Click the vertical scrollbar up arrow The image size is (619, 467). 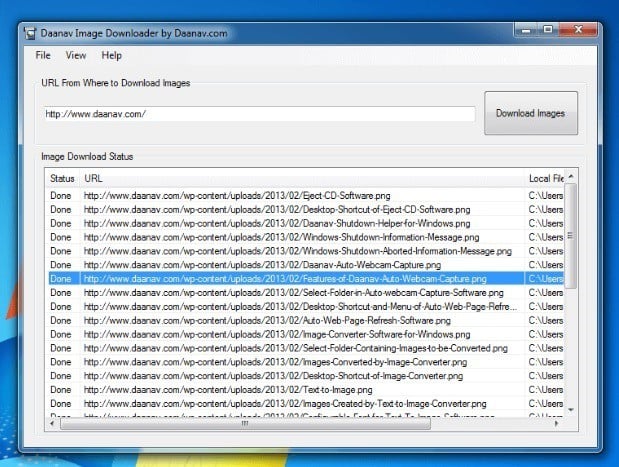click(x=571, y=176)
